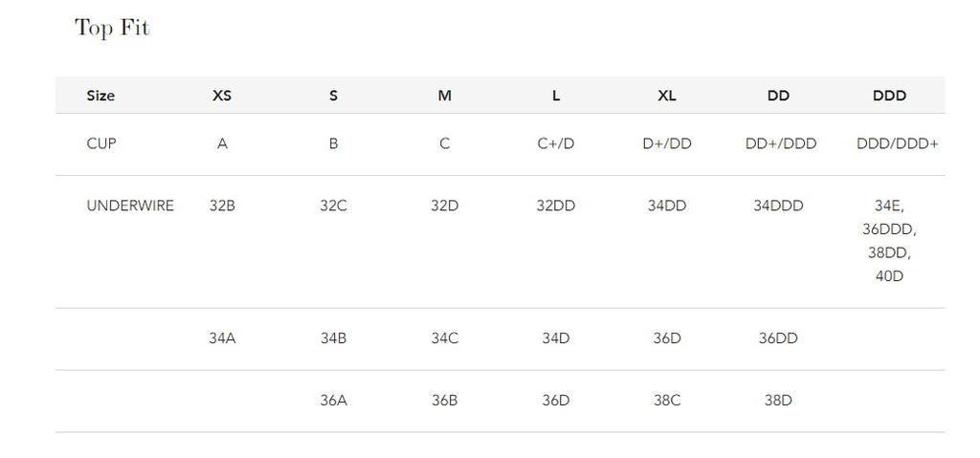980x458 pixels.
Task: Select the 32DD underwire size cell
Action: (556, 206)
